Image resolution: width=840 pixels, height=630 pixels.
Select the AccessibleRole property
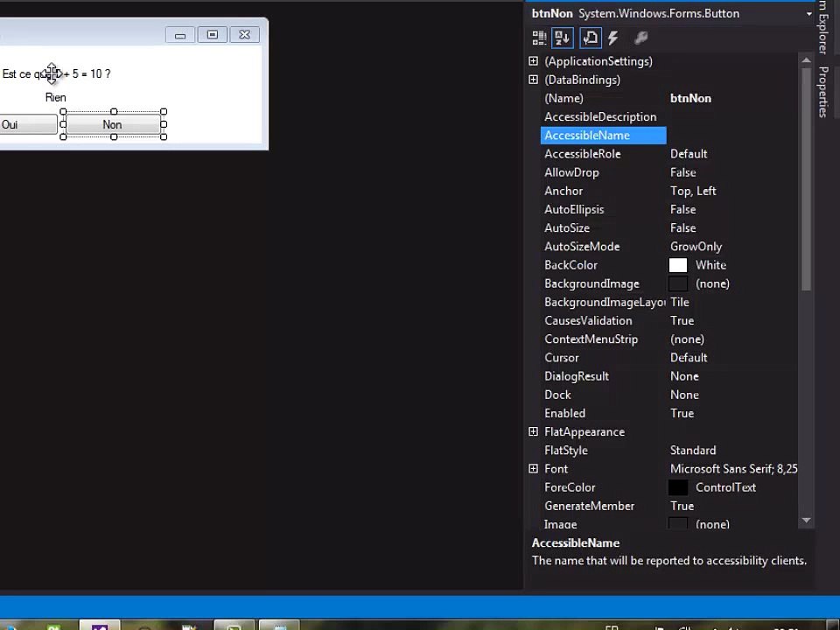[583, 154]
